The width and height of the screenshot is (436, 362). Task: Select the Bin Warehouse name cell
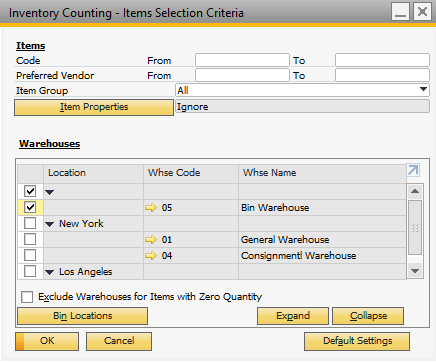click(322, 208)
